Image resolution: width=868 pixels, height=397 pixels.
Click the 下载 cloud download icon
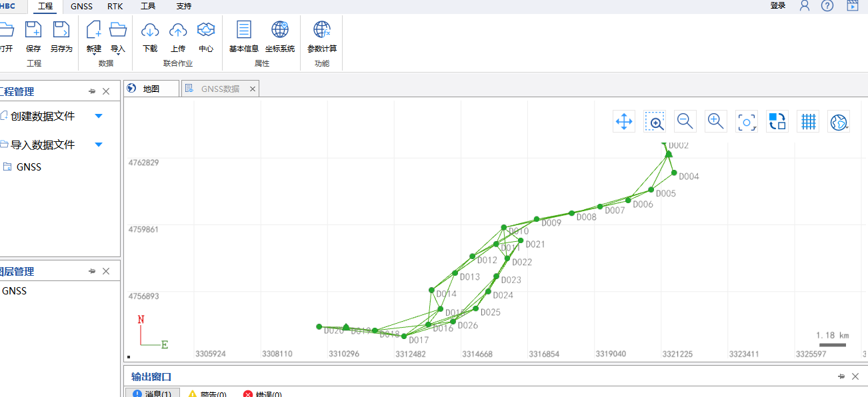click(150, 31)
